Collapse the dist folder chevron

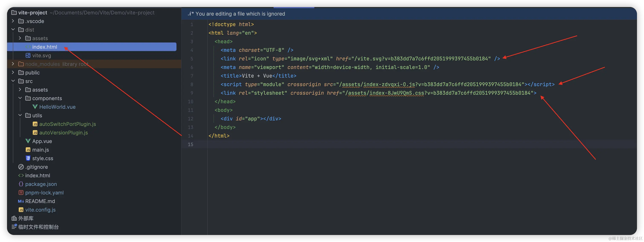(13, 29)
